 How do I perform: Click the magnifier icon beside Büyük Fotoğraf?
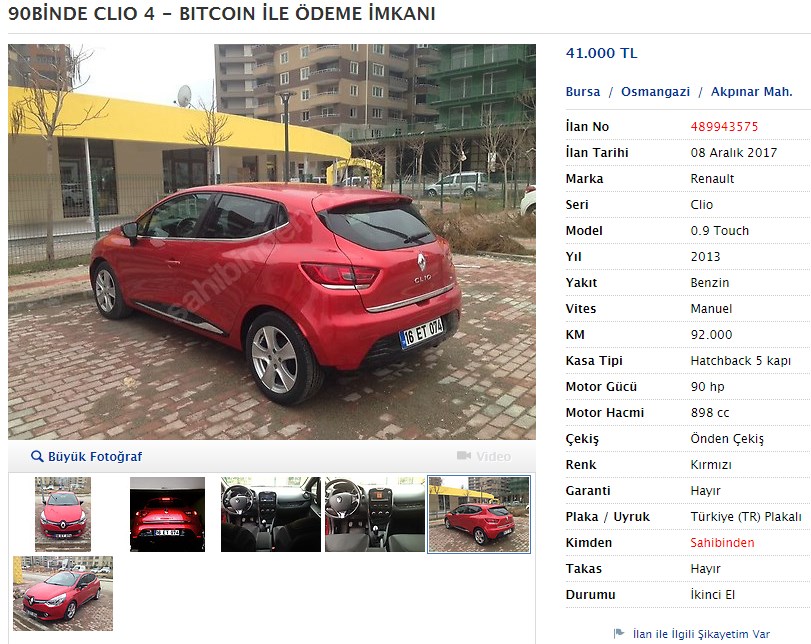(x=37, y=456)
